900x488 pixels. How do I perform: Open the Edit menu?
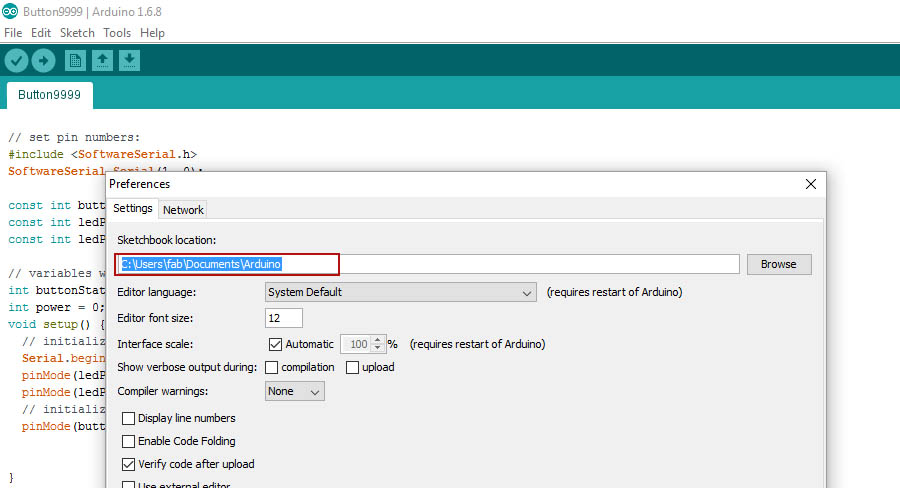coord(41,33)
